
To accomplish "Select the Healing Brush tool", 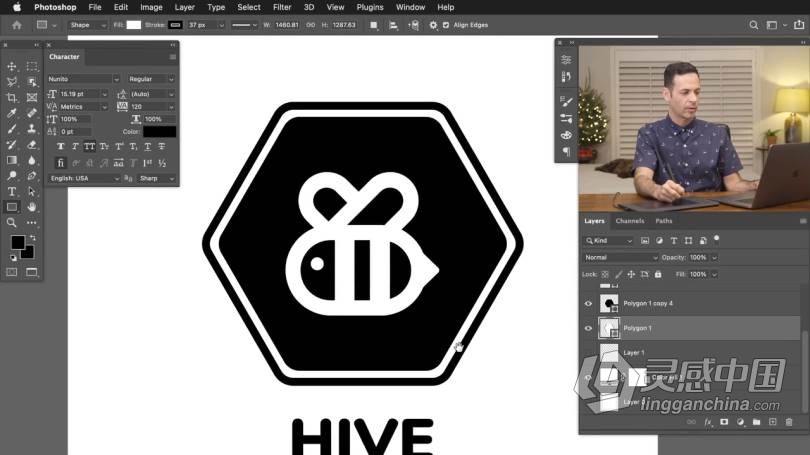I will [x=32, y=113].
